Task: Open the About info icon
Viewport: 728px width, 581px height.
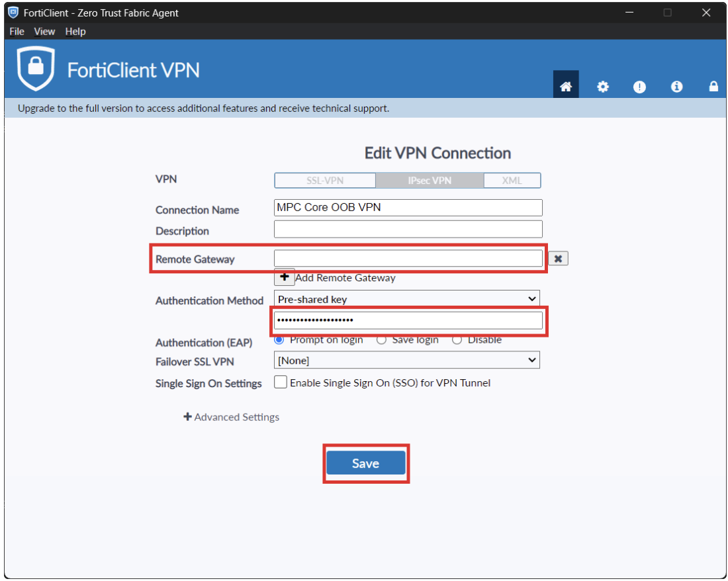Action: tap(676, 86)
